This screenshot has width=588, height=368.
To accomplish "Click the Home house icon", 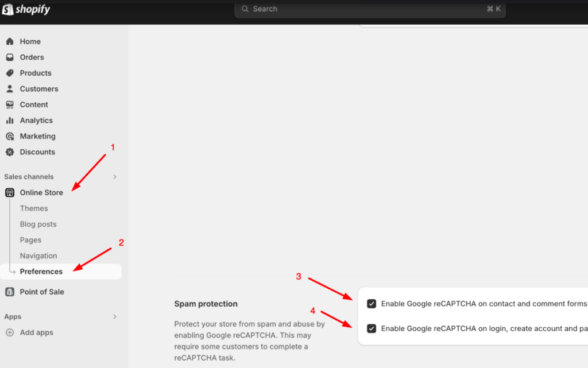I will [10, 41].
